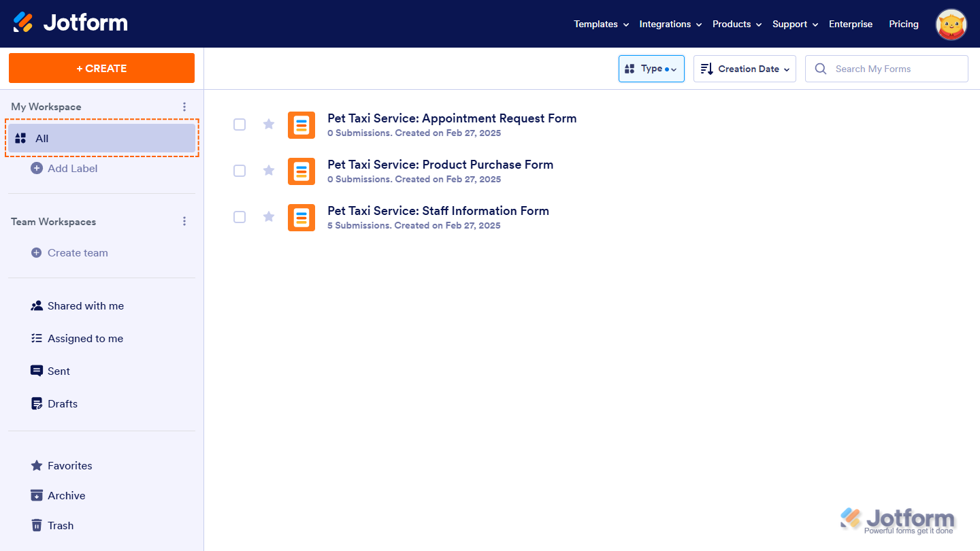
Task: Check the Product Purchase Form checkbox
Action: tap(240, 171)
